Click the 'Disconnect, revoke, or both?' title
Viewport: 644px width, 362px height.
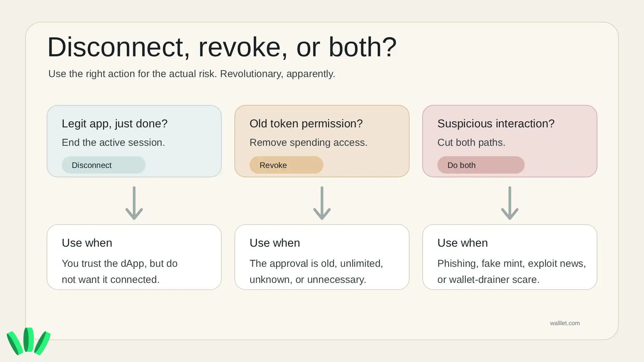pos(222,47)
